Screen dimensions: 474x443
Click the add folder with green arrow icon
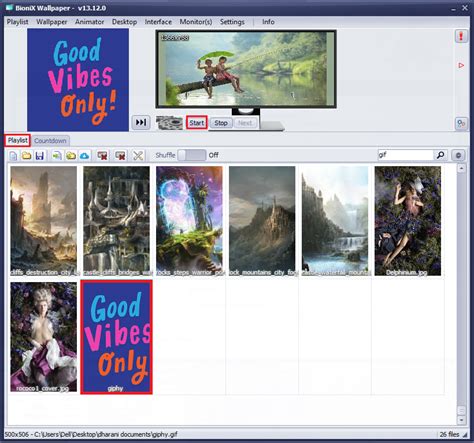coord(71,155)
